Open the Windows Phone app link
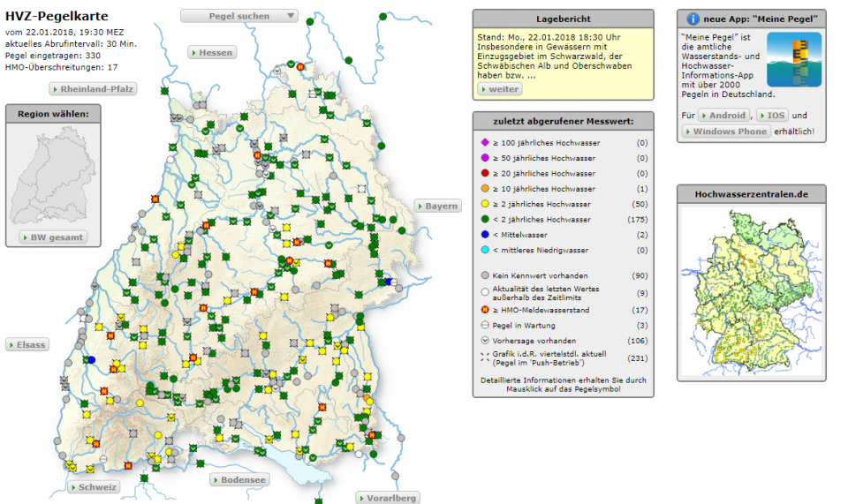This screenshot has width=848, height=504. (x=724, y=132)
